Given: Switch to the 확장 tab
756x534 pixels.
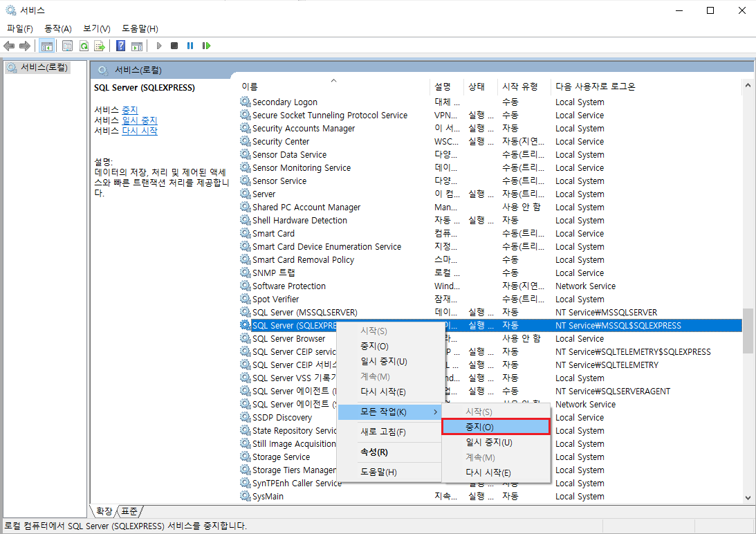Looking at the screenshot, I should [104, 511].
